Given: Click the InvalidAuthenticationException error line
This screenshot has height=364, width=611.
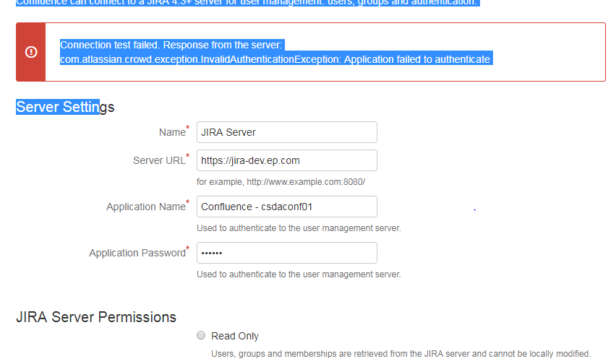Looking at the screenshot, I should coord(275,59).
